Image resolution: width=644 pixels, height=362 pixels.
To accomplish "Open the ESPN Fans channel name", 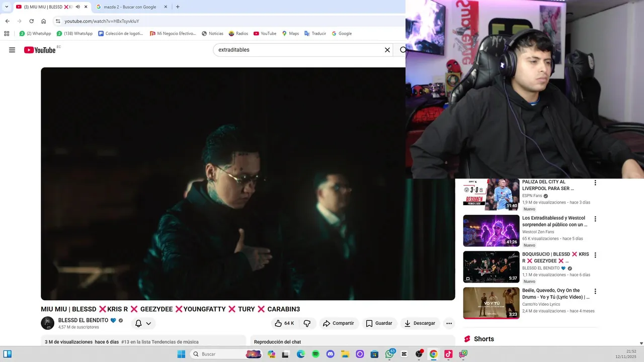I will (532, 196).
